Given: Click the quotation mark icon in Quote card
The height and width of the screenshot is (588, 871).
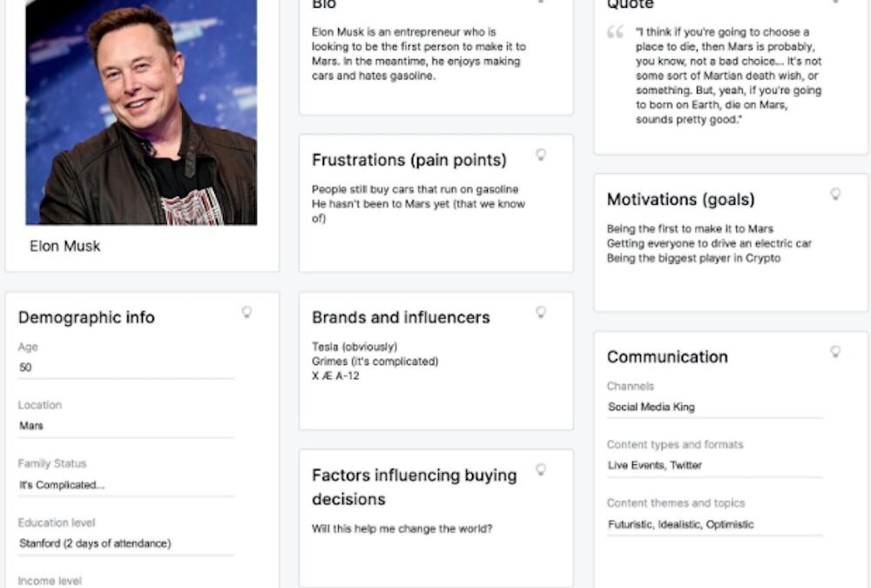Looking at the screenshot, I should click(x=616, y=33).
